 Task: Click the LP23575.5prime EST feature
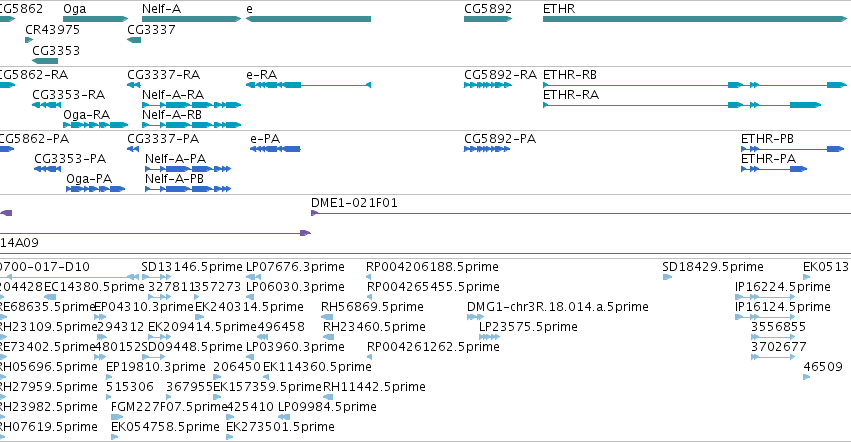coord(490,337)
